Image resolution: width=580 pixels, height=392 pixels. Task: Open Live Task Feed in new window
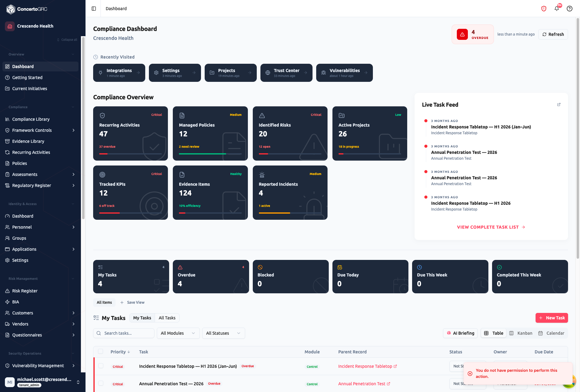point(559,105)
